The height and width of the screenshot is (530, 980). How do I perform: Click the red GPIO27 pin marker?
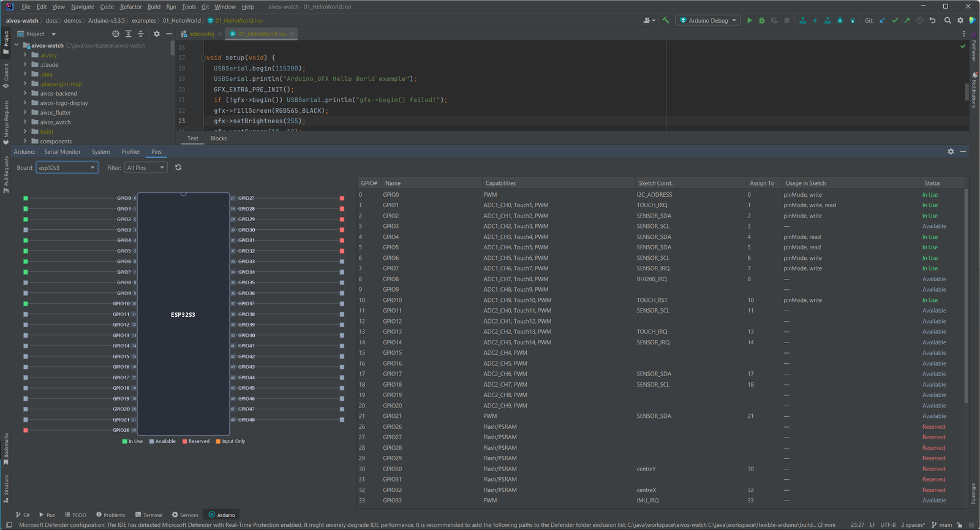[342, 198]
